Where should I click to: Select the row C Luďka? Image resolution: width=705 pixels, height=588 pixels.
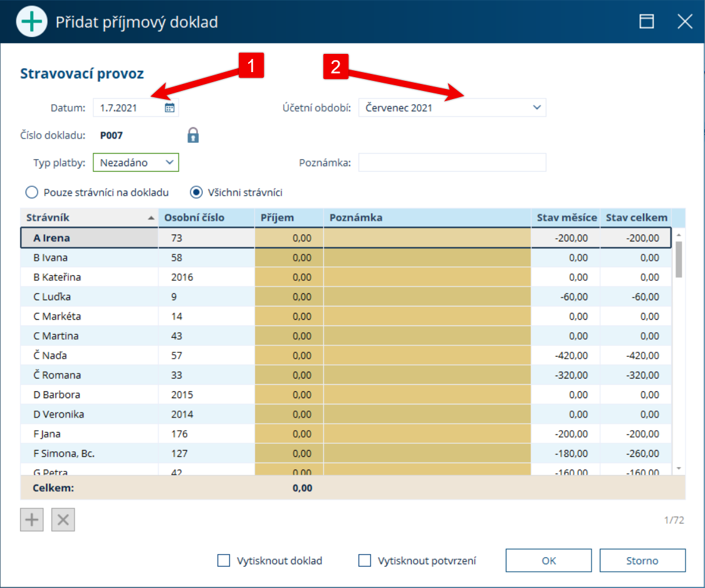[346, 297]
